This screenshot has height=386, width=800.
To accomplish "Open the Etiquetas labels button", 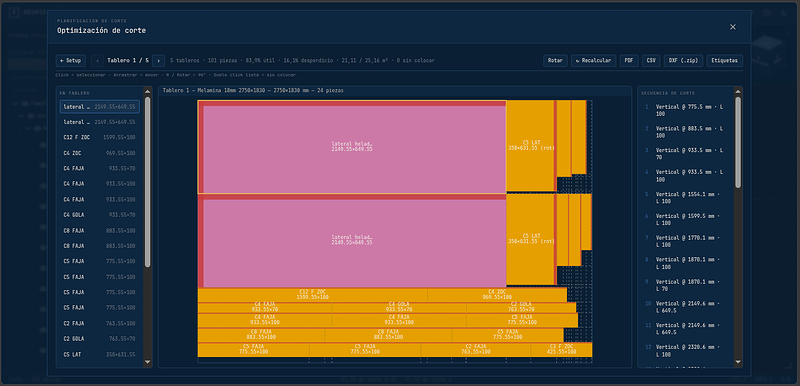I will point(724,61).
